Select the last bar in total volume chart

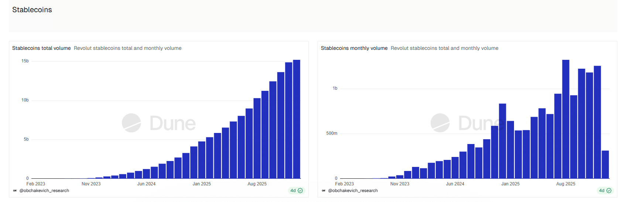pos(297,119)
